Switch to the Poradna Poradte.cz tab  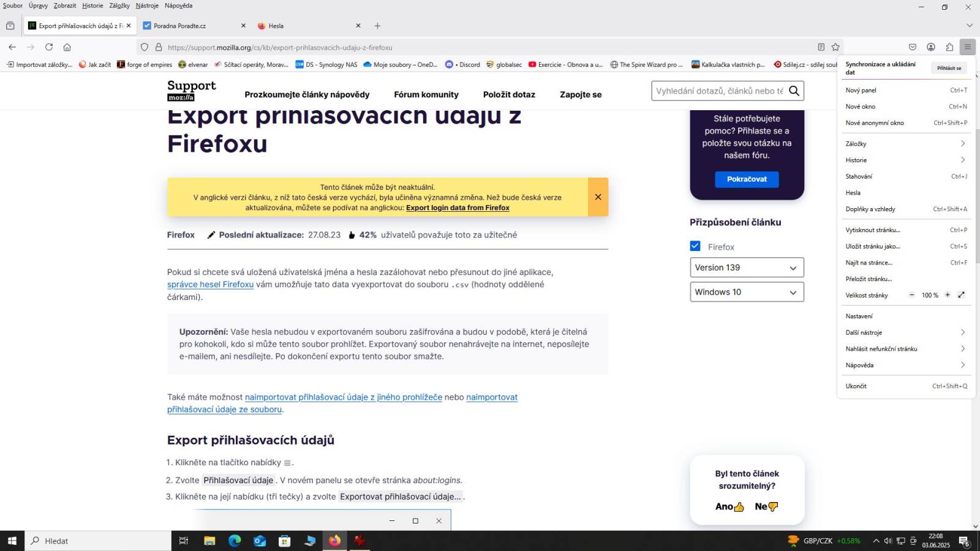[193, 26]
